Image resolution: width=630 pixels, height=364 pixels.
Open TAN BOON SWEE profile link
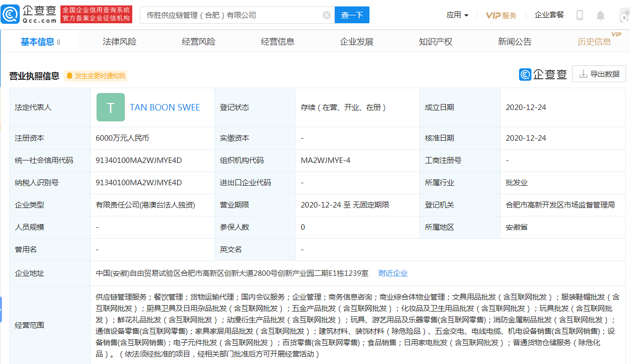tap(165, 107)
